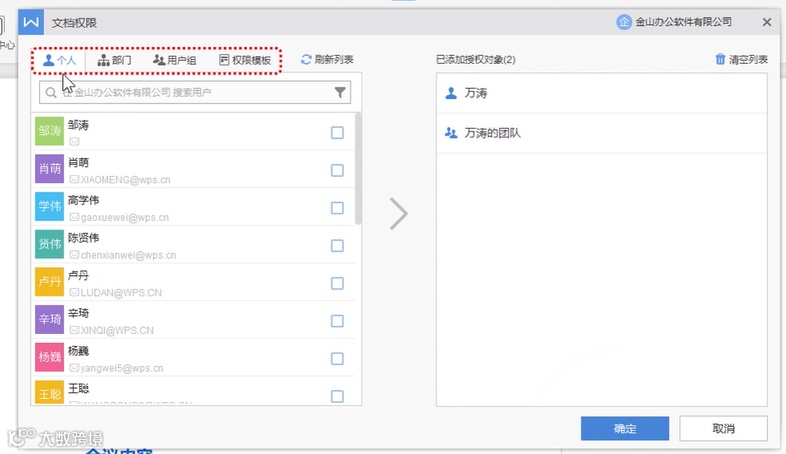The image size is (786, 454).
Task: Click the user list scrollbar
Action: 358,169
